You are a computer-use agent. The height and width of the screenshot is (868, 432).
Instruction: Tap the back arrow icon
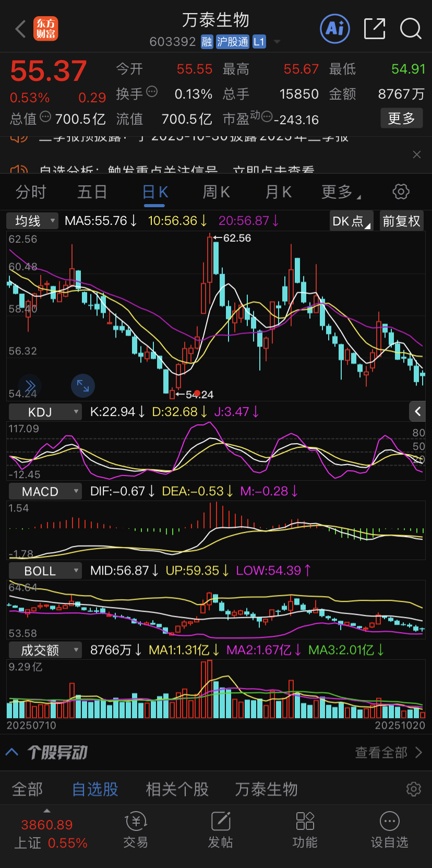21,29
